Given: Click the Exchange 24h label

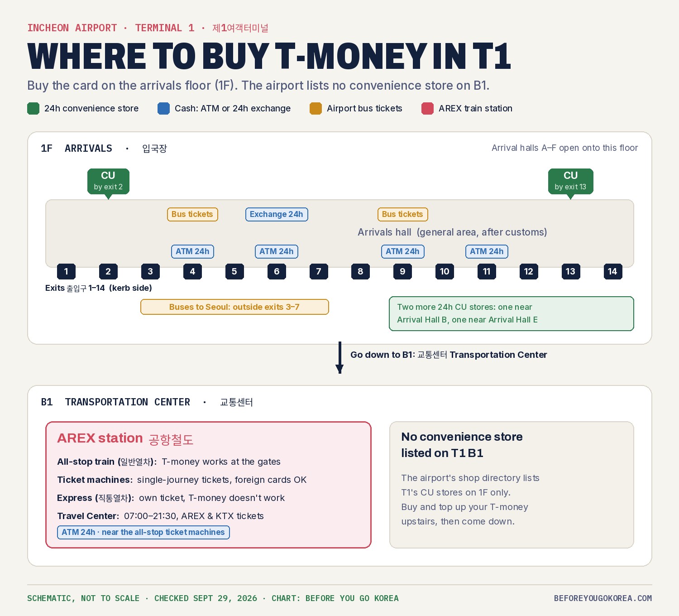Looking at the screenshot, I should click(277, 214).
